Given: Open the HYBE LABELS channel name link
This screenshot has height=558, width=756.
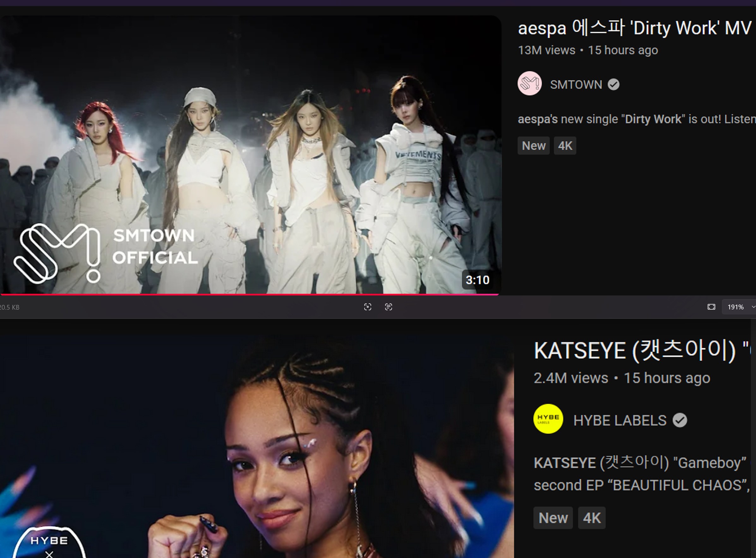Looking at the screenshot, I should 620,421.
